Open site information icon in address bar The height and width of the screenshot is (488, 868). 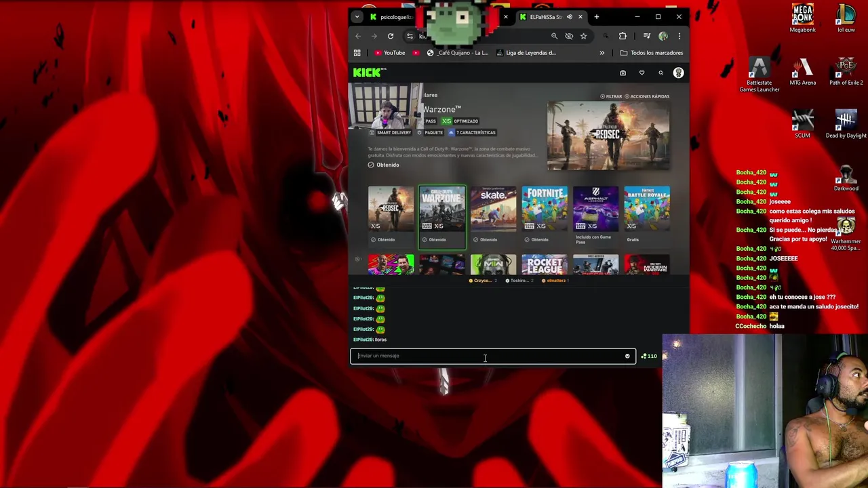point(410,36)
